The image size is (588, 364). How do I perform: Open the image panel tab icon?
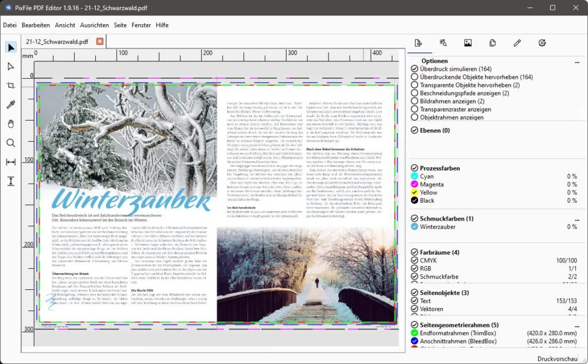(468, 43)
